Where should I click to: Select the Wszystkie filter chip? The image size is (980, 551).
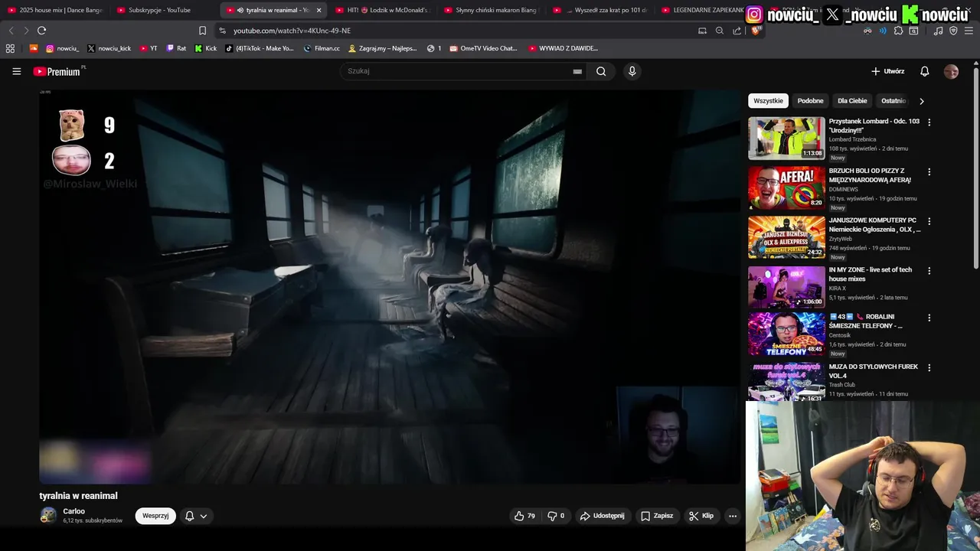tap(768, 101)
